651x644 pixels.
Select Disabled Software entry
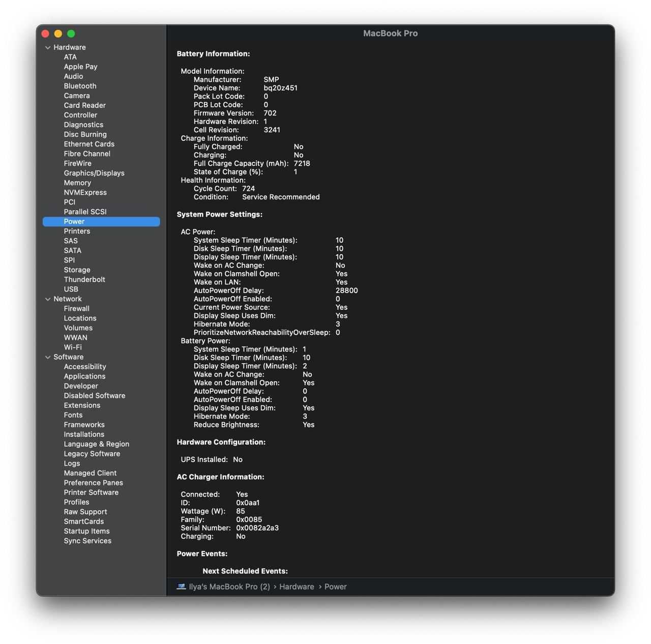coord(95,396)
